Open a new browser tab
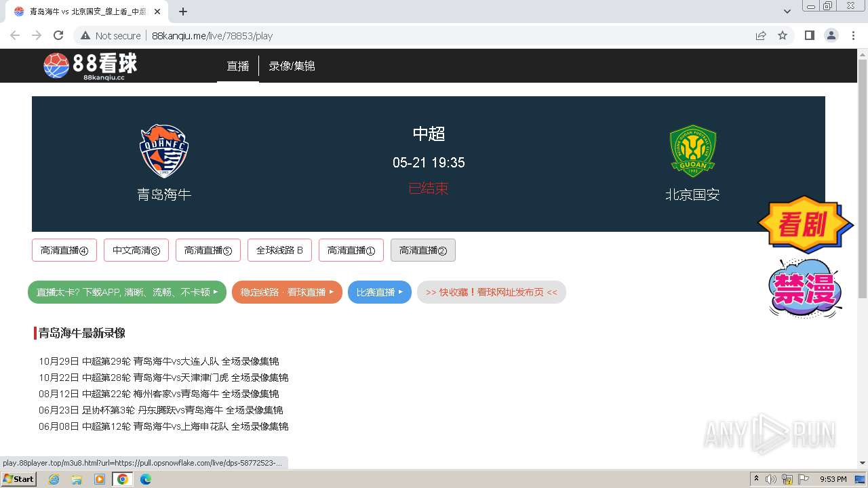The height and width of the screenshot is (488, 868). (x=183, y=12)
